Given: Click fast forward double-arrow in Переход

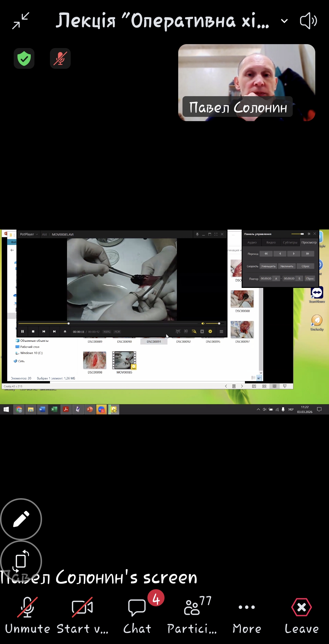Looking at the screenshot, I should click(x=308, y=254).
